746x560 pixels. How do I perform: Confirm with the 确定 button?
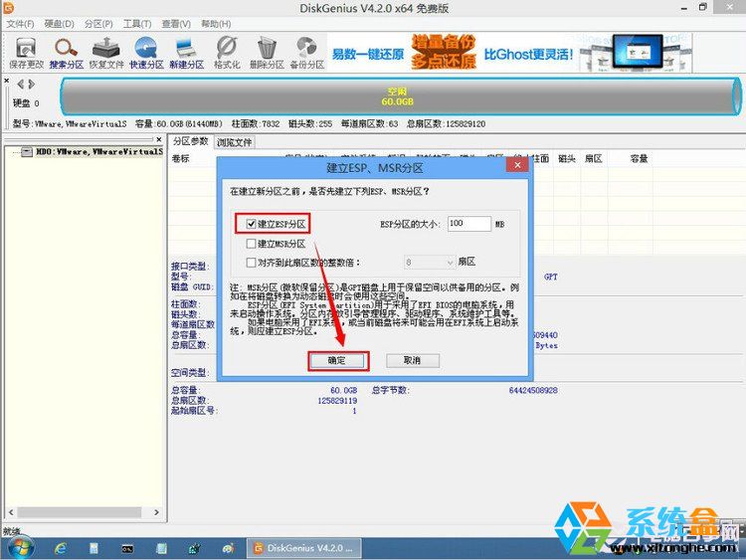click(x=338, y=361)
